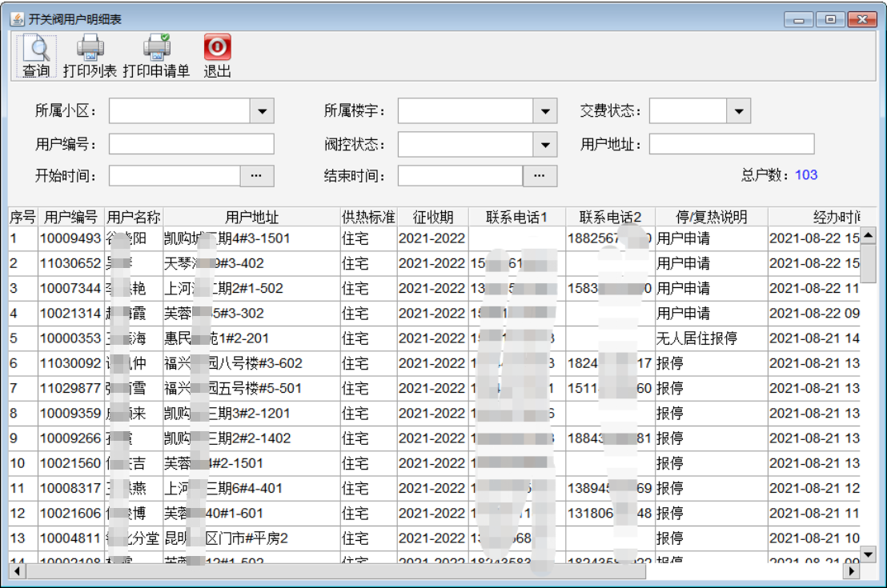
Task: Select row with user number 10021314
Action: 70,313
